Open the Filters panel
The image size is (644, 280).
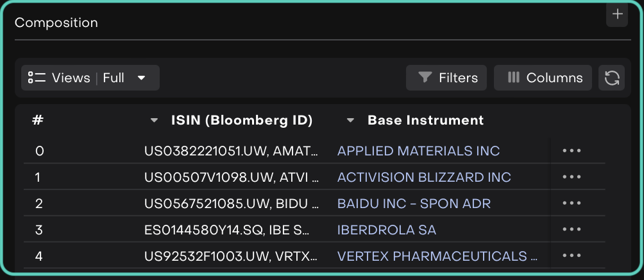446,78
